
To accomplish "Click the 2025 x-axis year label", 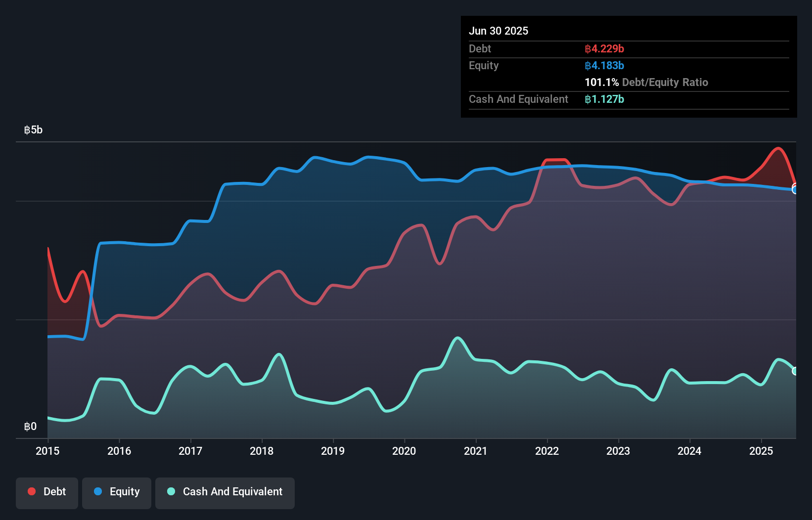I will point(761,451).
